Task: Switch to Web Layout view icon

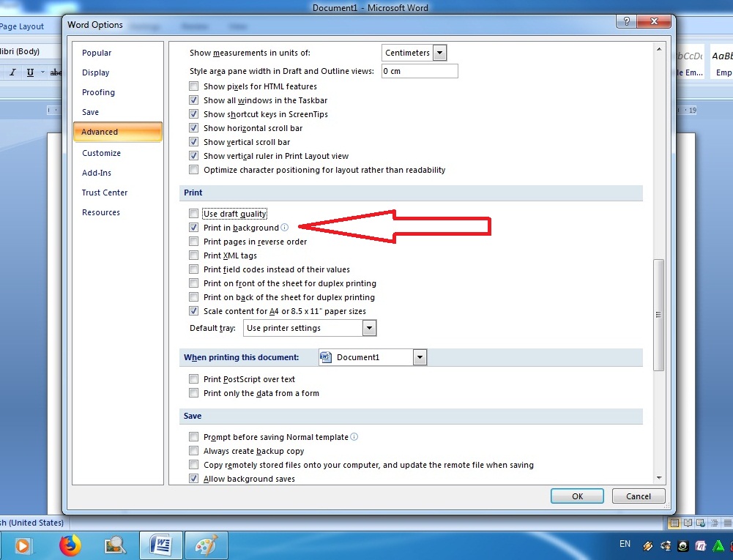Action: (701, 523)
